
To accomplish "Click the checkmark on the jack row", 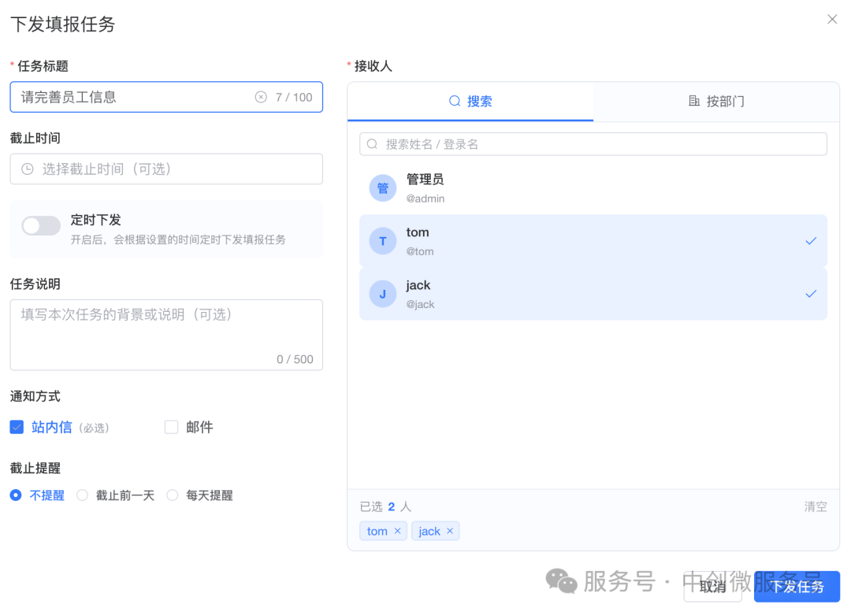I will pyautogui.click(x=811, y=294).
